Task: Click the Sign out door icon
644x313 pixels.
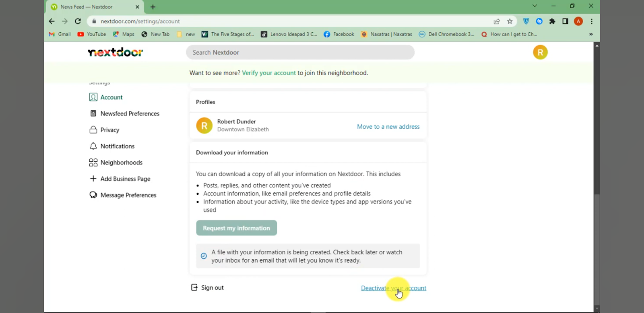Action: click(194, 287)
